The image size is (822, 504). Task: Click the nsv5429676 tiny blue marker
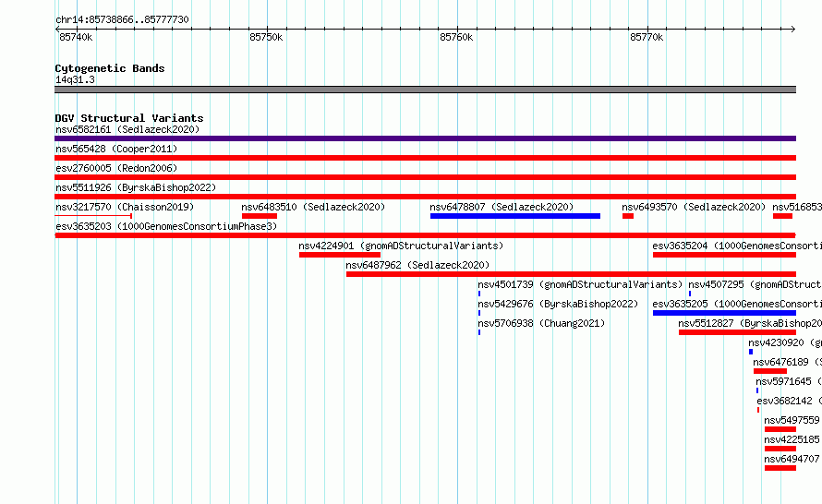(479, 313)
